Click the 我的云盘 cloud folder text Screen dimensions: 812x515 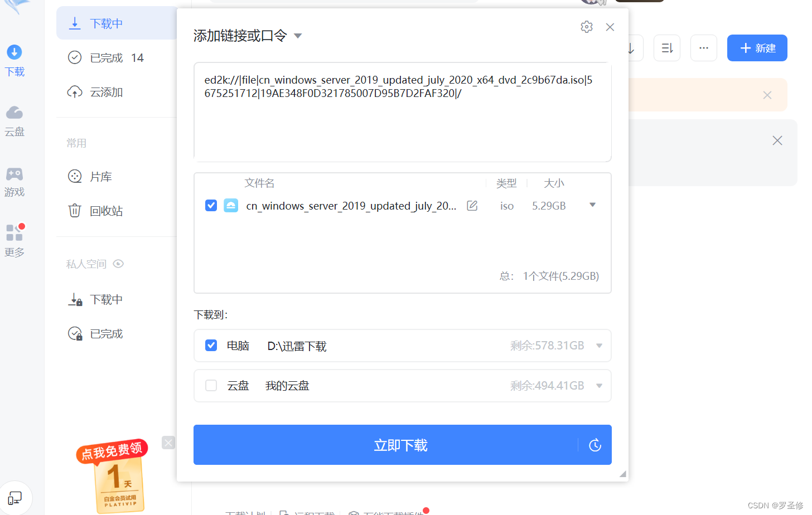pyautogui.click(x=287, y=386)
